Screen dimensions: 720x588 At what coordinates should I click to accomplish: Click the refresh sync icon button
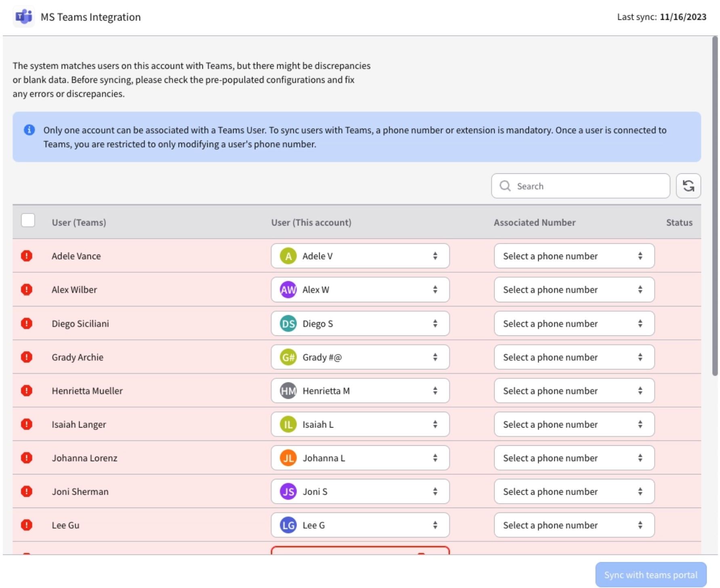[688, 186]
